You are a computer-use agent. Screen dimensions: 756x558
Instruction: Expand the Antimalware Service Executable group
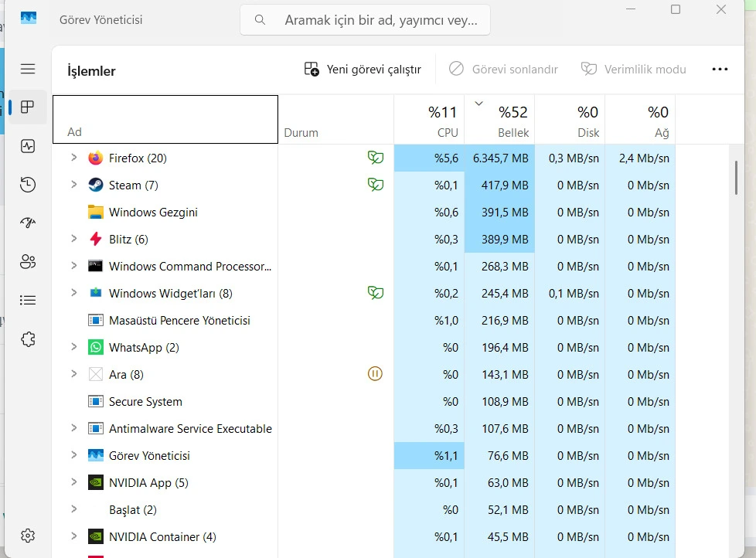73,427
